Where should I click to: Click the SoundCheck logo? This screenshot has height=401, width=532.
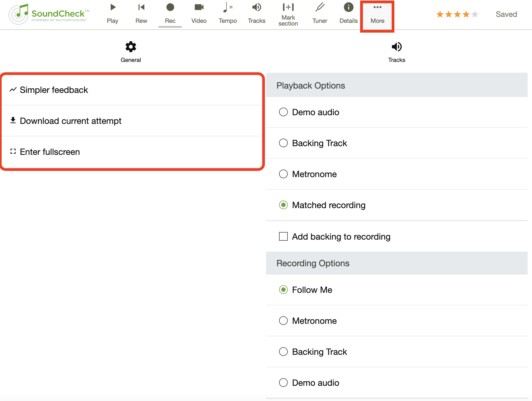pyautogui.click(x=49, y=14)
